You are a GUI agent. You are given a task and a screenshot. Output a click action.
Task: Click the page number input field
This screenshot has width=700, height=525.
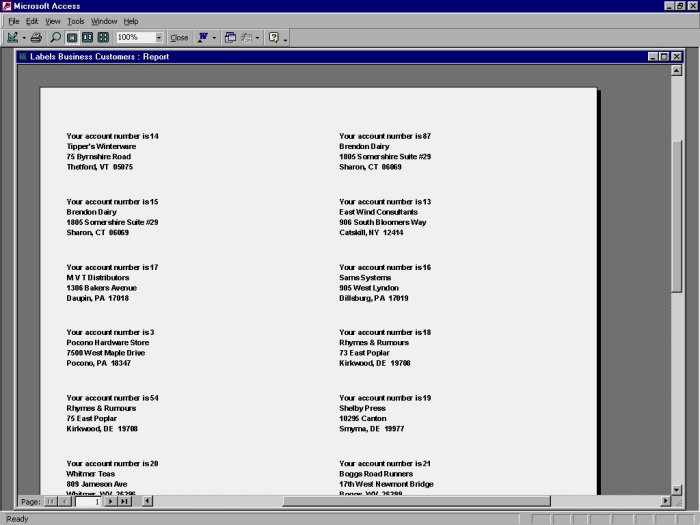(88, 501)
